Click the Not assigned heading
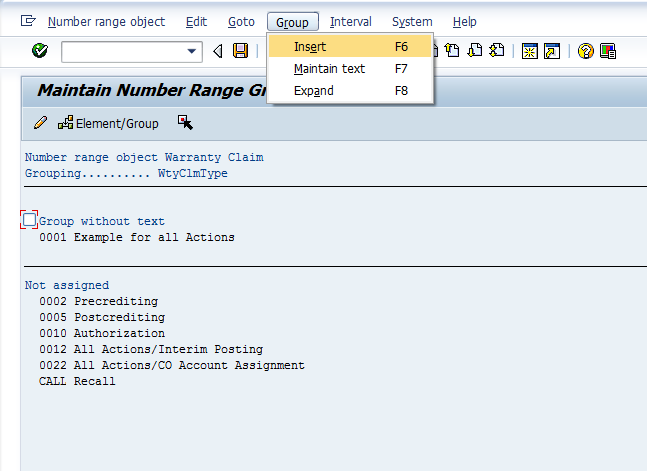This screenshot has height=471, width=647. [67, 285]
